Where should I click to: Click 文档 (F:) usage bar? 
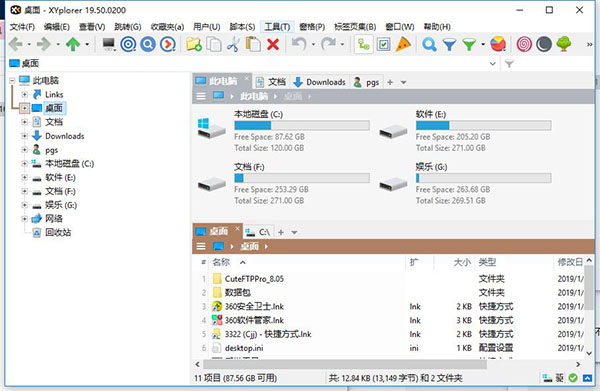click(302, 178)
